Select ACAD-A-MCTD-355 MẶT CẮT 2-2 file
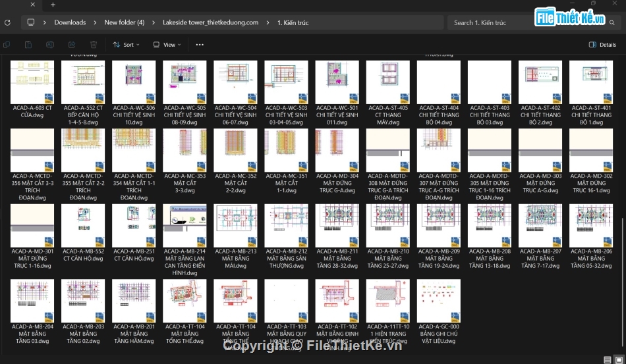The image size is (626, 364). pyautogui.click(x=83, y=165)
